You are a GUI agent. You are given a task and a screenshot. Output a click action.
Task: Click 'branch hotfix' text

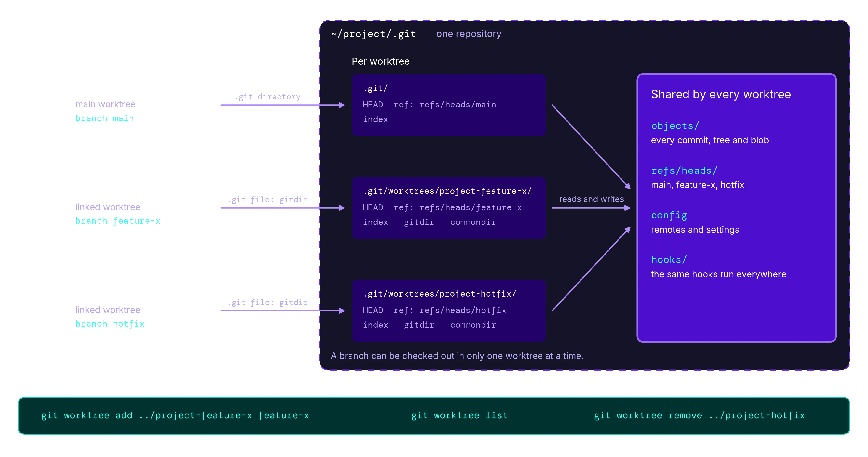[x=109, y=324]
